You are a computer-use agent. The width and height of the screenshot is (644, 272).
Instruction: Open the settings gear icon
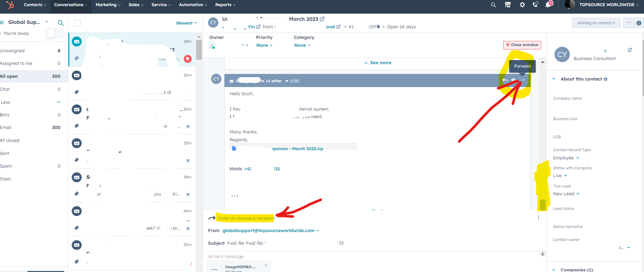522,5
